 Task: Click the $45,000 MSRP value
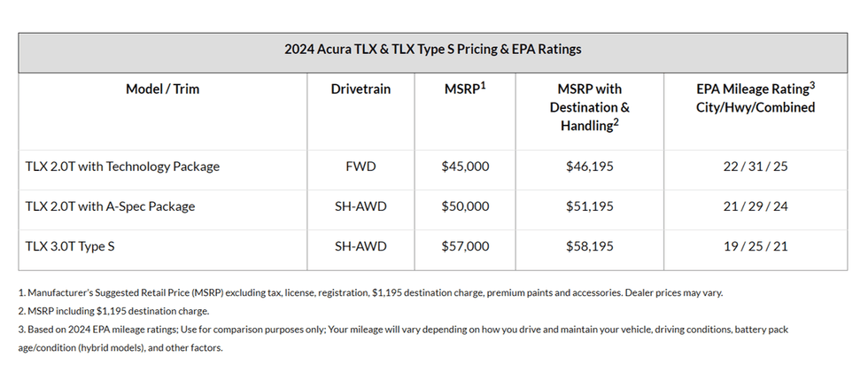(x=465, y=166)
